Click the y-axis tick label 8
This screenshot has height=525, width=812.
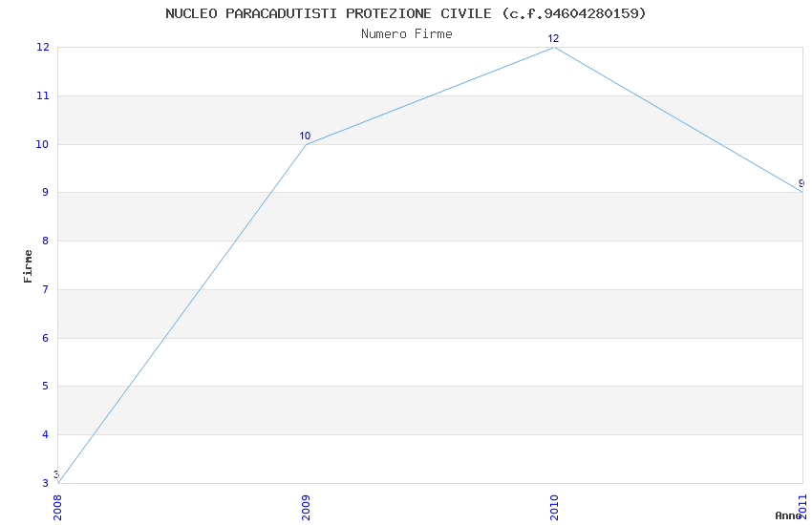pos(46,241)
